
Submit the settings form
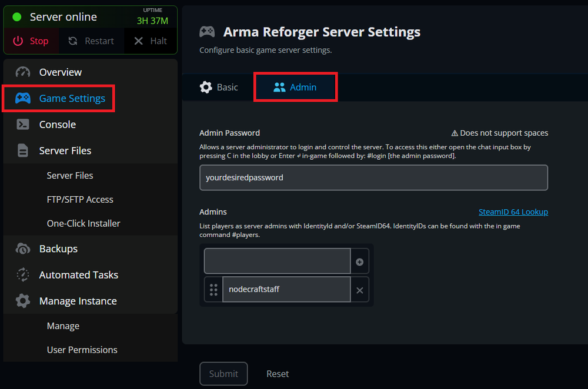coord(223,374)
